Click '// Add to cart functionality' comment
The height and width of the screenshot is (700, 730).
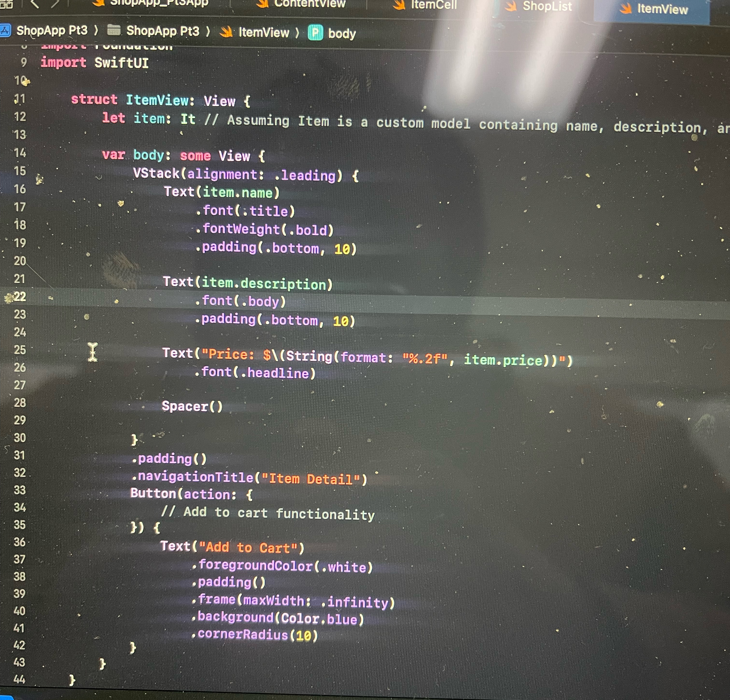[x=268, y=513]
